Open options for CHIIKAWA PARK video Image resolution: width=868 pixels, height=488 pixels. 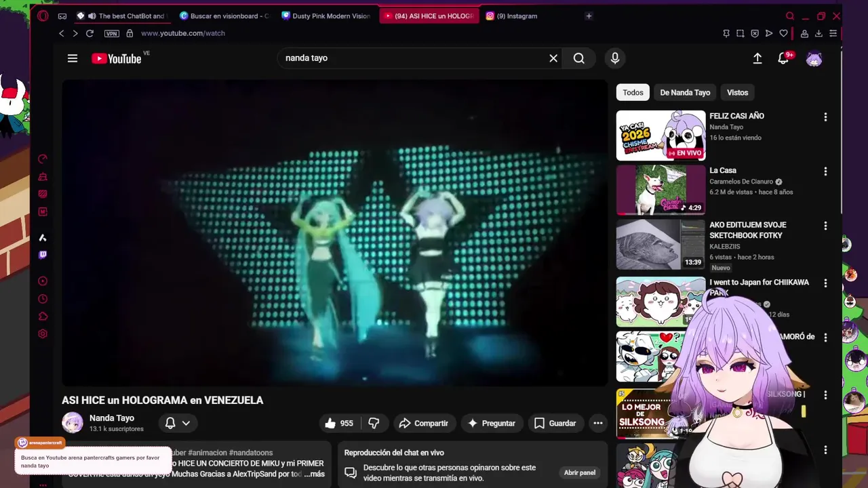[x=825, y=283]
